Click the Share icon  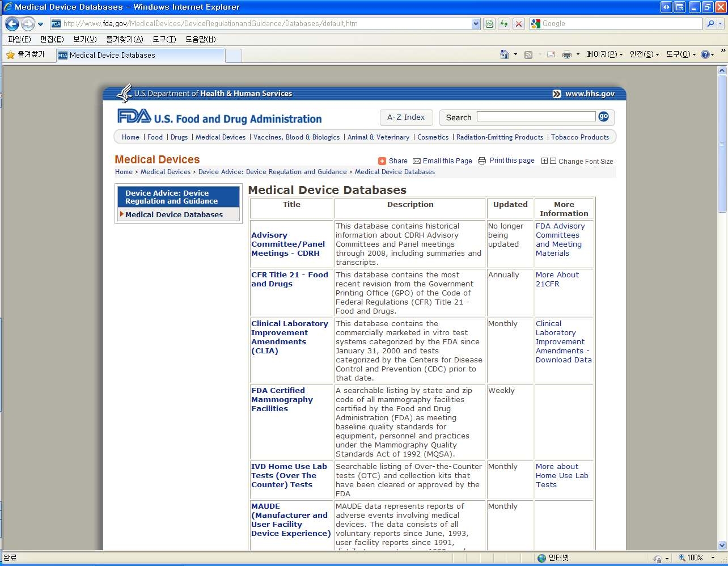(382, 161)
